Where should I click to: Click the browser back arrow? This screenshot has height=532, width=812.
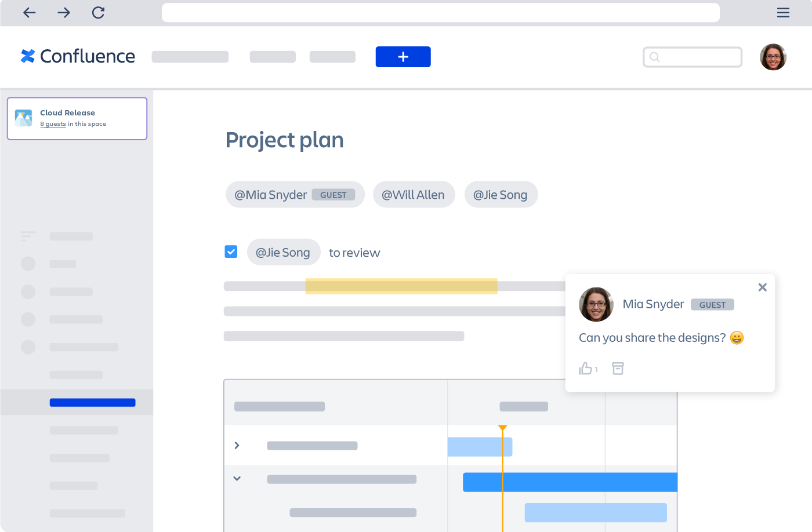click(29, 12)
